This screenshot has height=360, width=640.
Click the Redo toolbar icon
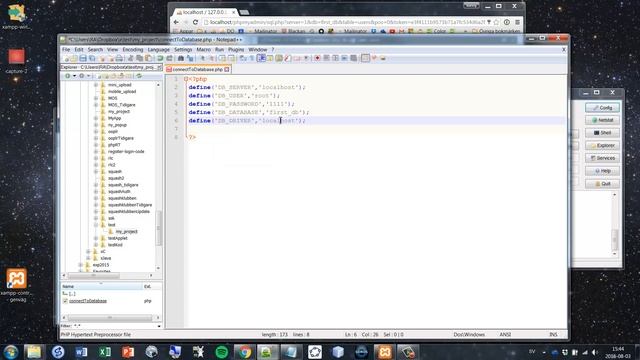pyautogui.click(x=169, y=58)
